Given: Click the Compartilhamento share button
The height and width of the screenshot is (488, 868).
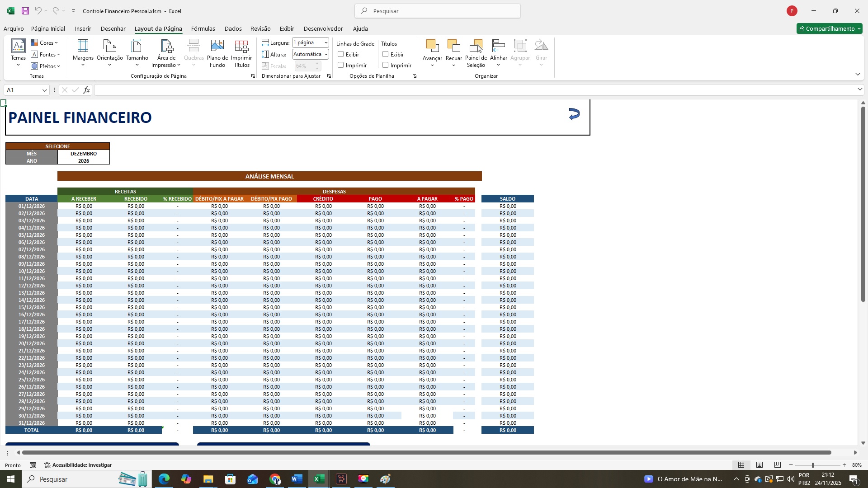Looking at the screenshot, I should pos(829,28).
